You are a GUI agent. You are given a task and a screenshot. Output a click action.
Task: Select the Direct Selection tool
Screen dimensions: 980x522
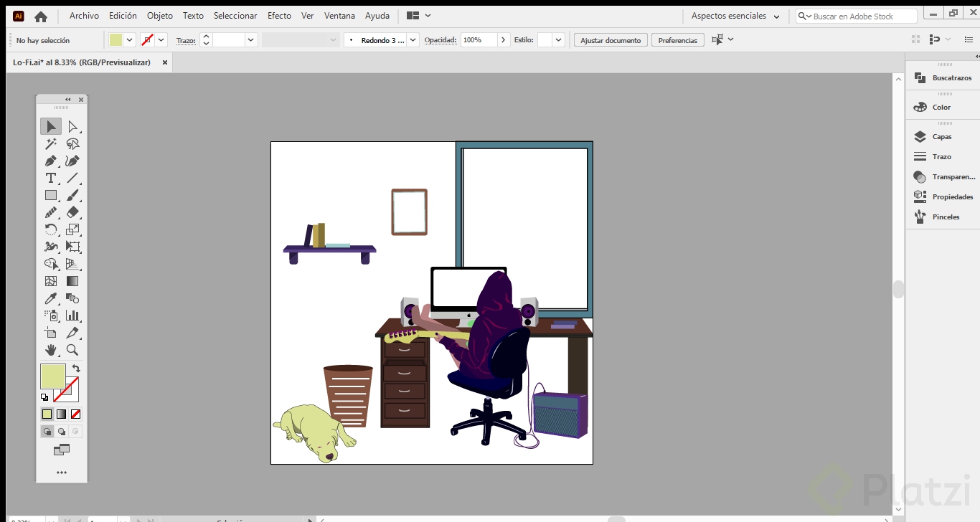[x=72, y=127]
